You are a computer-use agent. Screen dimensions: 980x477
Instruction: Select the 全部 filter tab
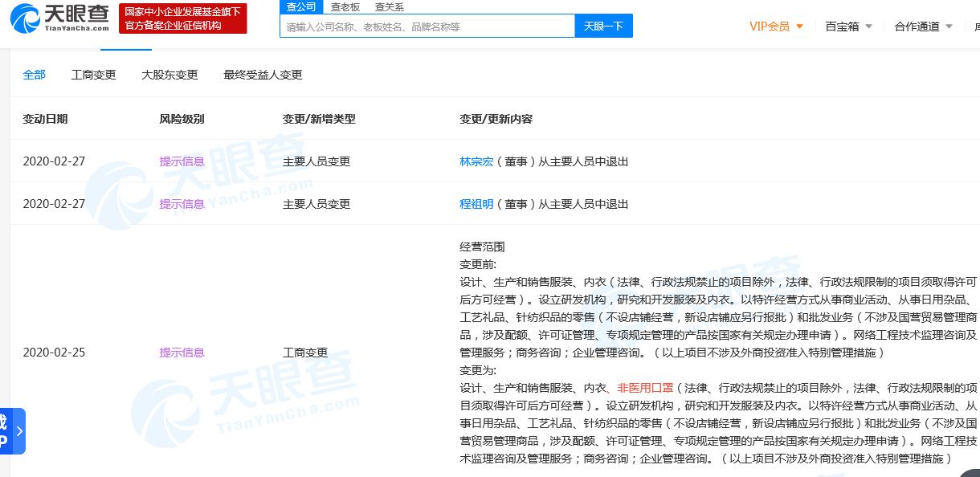coord(35,75)
